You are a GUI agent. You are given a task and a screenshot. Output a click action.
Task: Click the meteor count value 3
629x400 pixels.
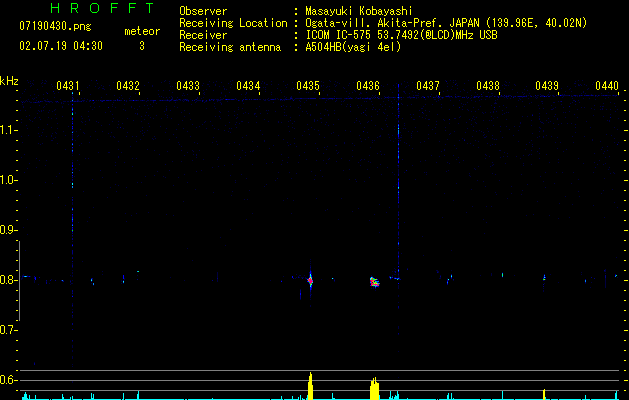[x=142, y=46]
